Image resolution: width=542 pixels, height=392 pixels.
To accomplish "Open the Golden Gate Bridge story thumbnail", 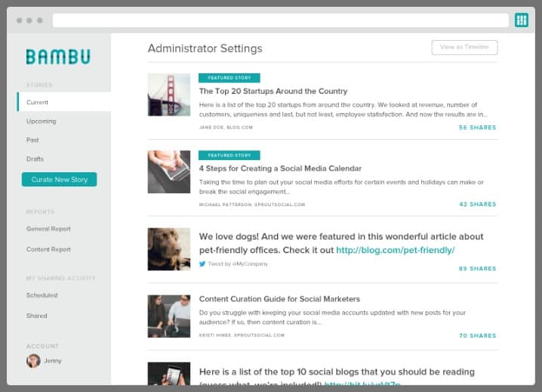I will point(168,94).
